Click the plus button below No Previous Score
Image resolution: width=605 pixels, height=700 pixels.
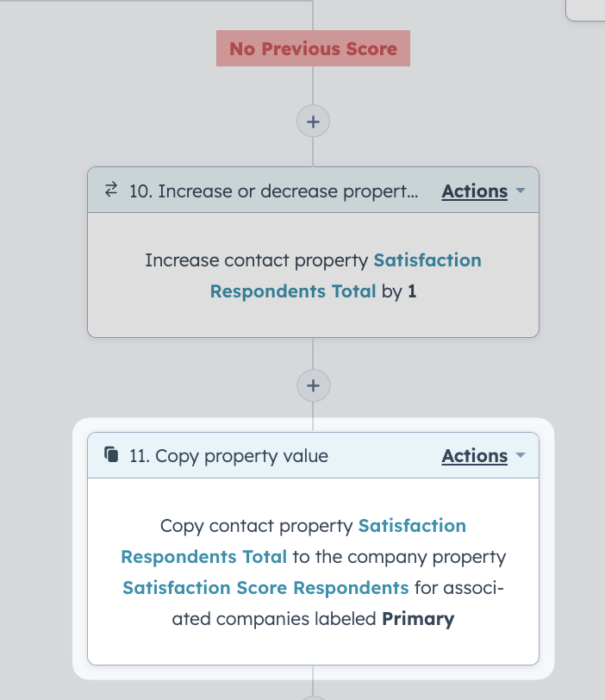click(313, 122)
